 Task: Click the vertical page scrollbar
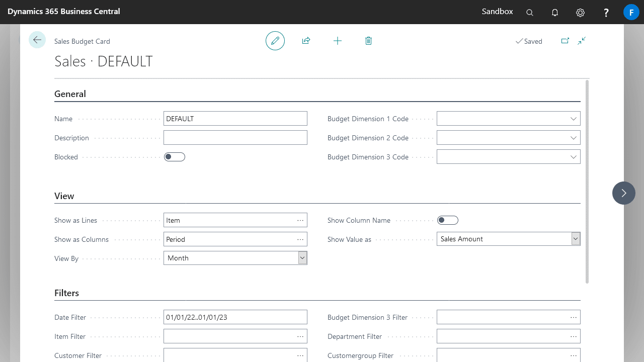pos(587,181)
